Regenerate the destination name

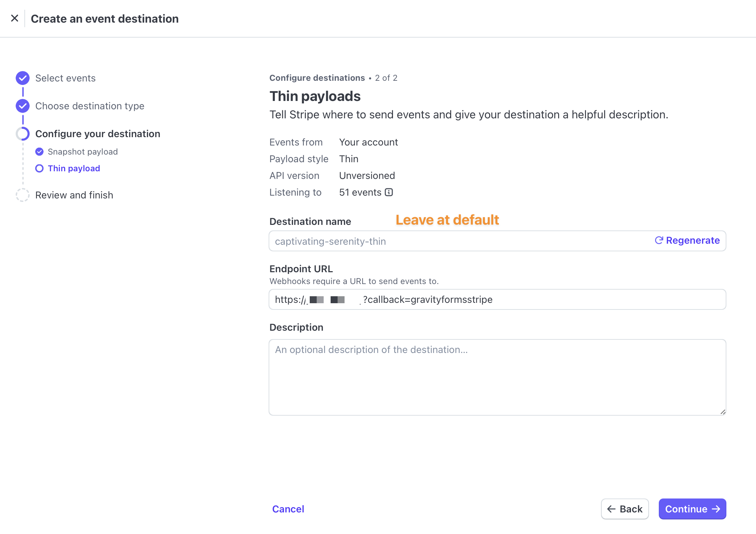(x=687, y=240)
